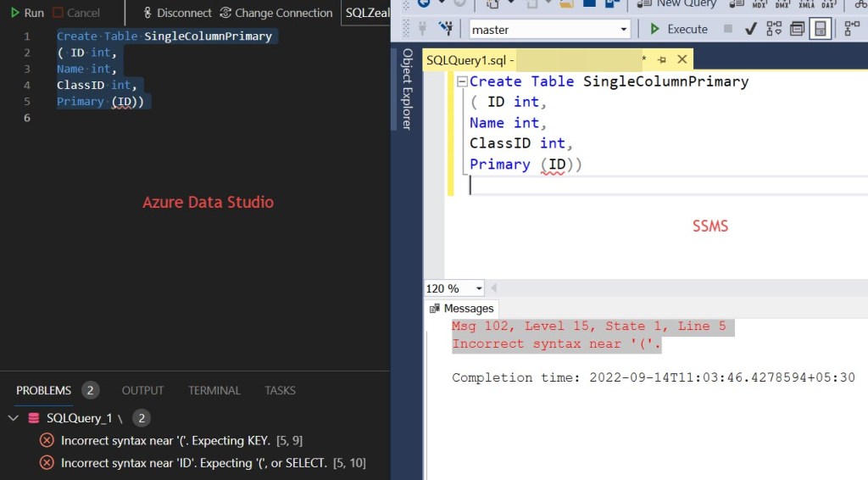Click the Parse checkmark icon
868x480 pixels.
click(x=750, y=30)
